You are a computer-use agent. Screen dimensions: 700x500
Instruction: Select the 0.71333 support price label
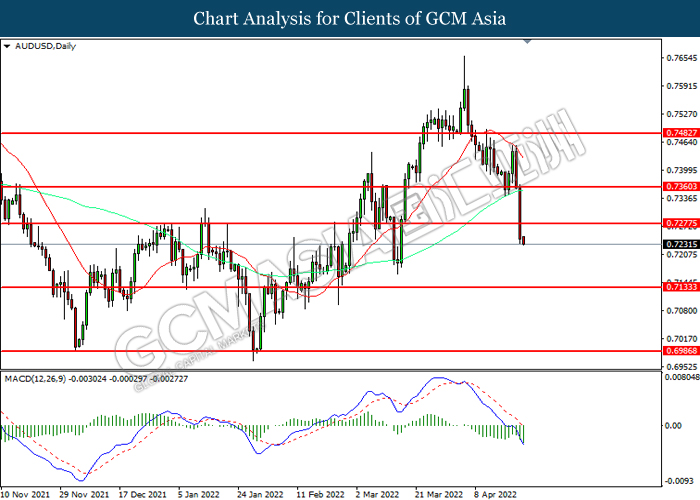(x=681, y=287)
